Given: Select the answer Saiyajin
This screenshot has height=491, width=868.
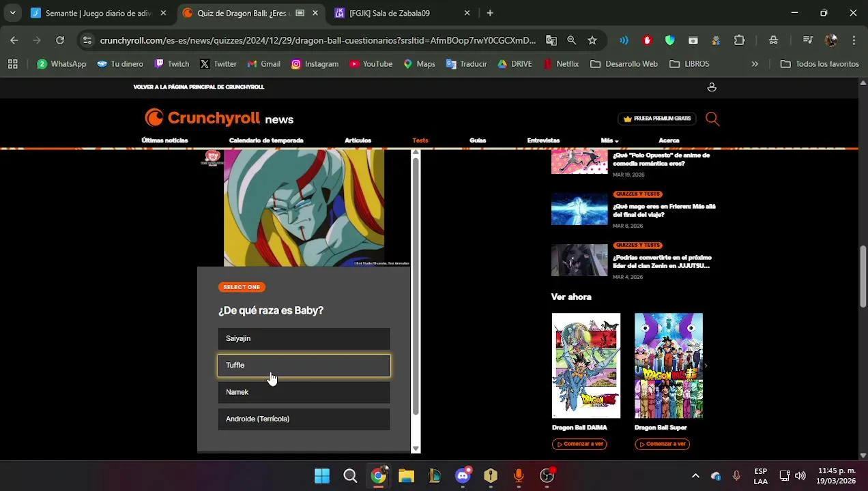Looking at the screenshot, I should click(x=304, y=338).
